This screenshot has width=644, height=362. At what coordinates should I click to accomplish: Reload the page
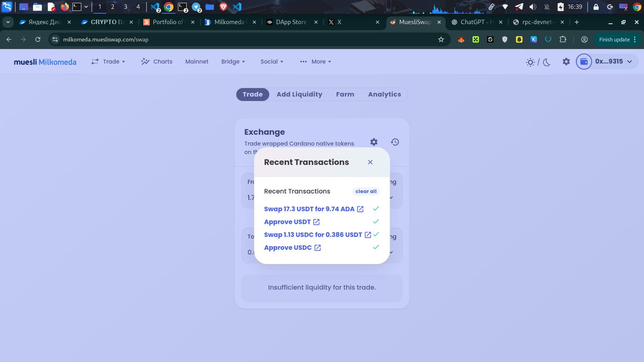click(38, 39)
